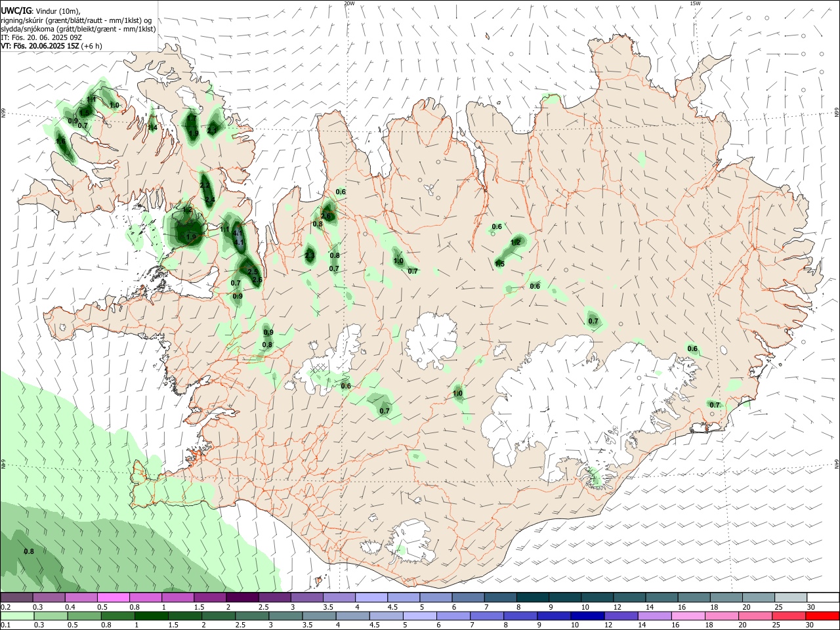Click the 2.2 precipitation value
This screenshot has width=840, height=630.
[x=205, y=186]
